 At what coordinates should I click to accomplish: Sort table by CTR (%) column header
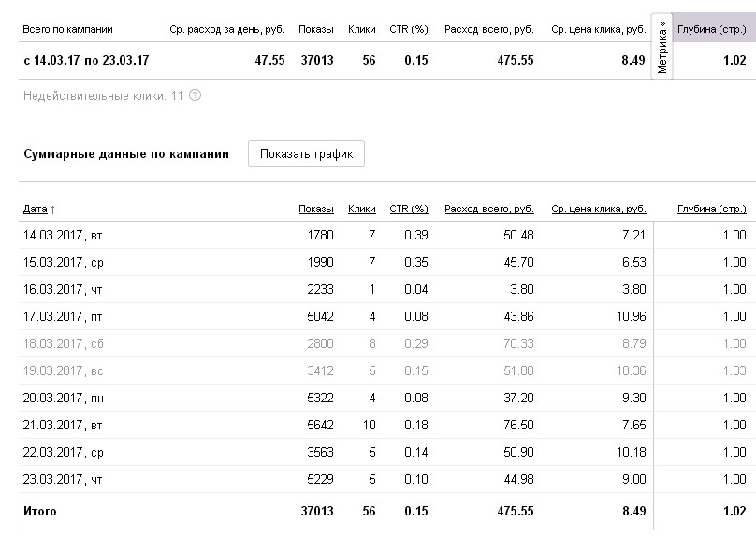[x=408, y=209]
